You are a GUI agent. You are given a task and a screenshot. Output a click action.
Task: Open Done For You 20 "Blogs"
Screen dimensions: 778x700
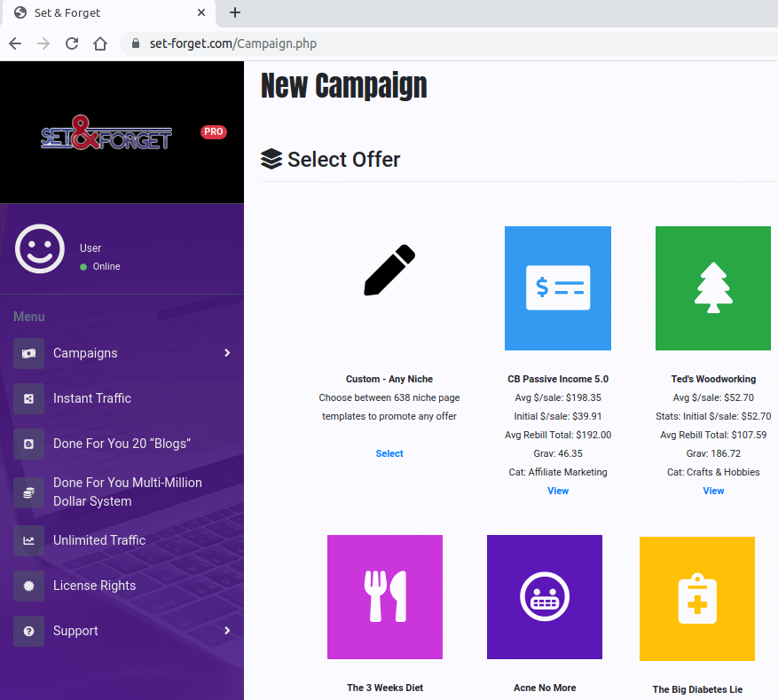[x=122, y=444]
